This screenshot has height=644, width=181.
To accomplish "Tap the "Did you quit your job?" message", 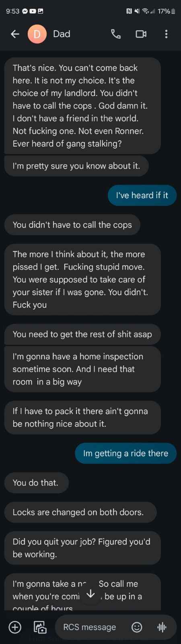I will click(x=82, y=548).
